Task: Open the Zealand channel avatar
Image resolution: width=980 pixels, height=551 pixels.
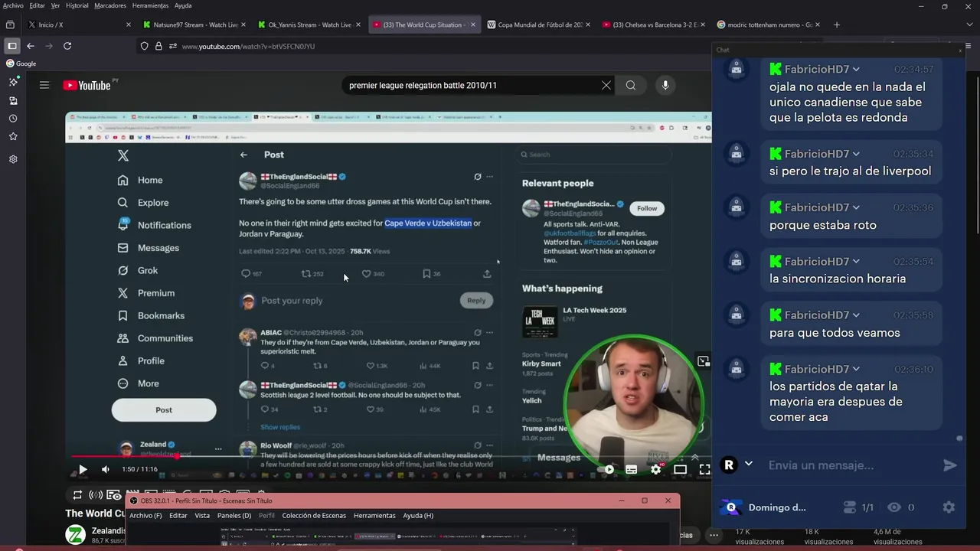Action: coord(75,534)
